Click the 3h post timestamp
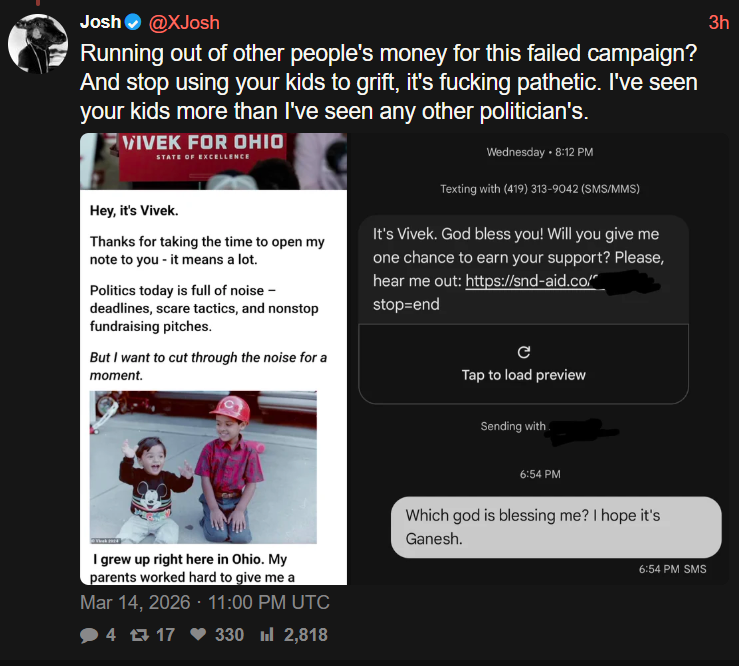Screen dimensions: 739x666 pos(719,23)
